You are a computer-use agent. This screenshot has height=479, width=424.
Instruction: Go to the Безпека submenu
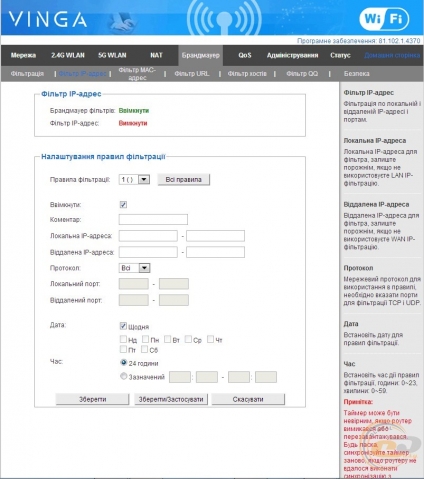[x=356, y=74]
